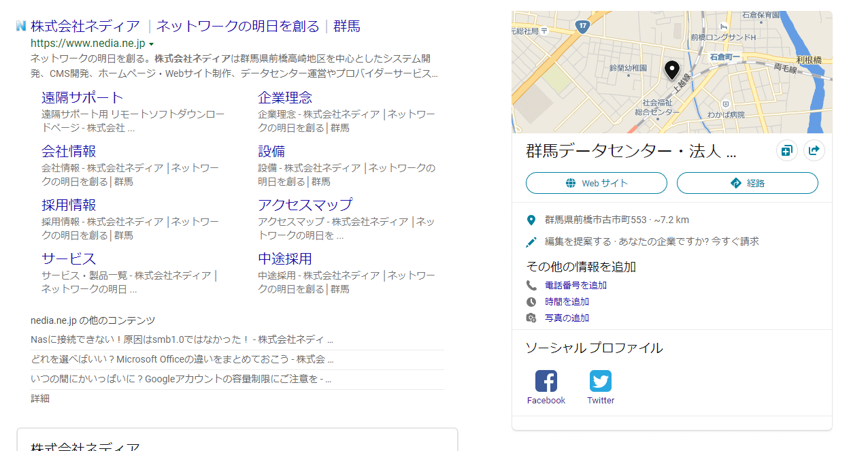Click the black location pin on the map
868x451 pixels.
click(x=671, y=70)
